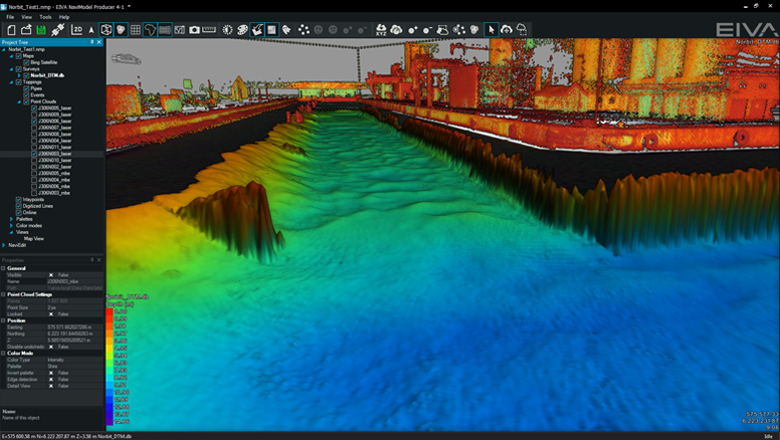Viewport: 780px width, 440px height.
Task: Create a new project with the blank page icon
Action: (11, 30)
